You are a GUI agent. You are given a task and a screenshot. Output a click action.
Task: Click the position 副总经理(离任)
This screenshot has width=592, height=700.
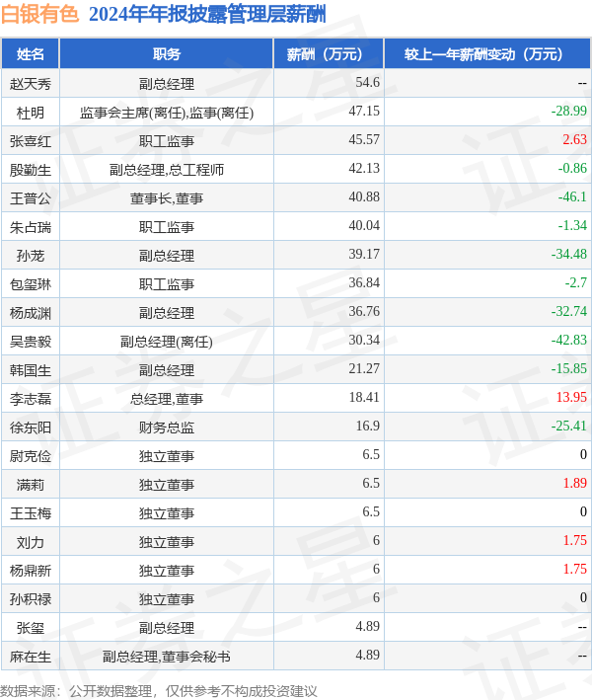(x=167, y=342)
